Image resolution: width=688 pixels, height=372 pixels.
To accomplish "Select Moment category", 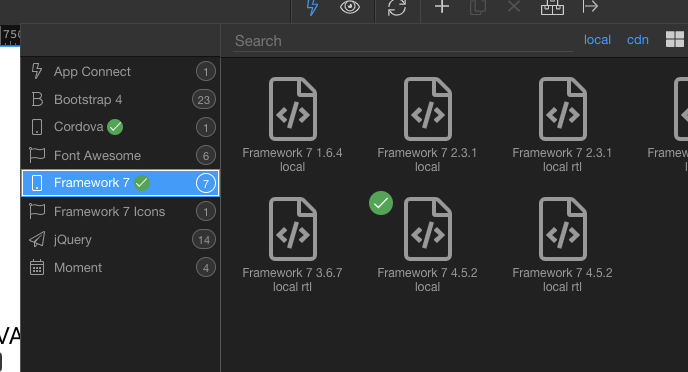I will pos(120,268).
